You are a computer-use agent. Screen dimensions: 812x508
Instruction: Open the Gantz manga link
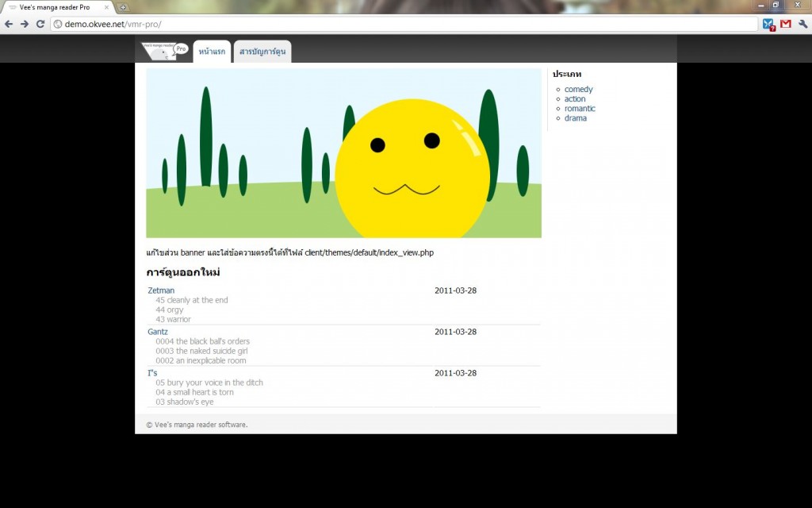point(158,332)
